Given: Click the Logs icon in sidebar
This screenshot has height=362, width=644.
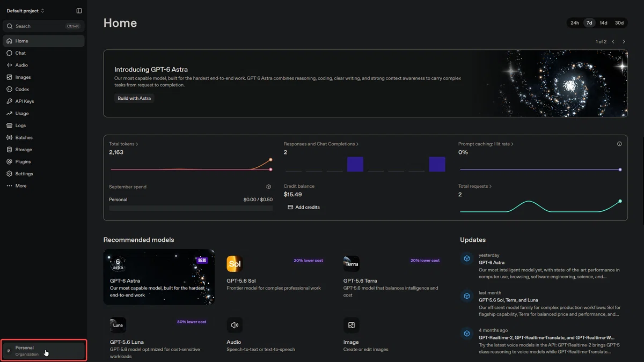Looking at the screenshot, I should (9, 125).
